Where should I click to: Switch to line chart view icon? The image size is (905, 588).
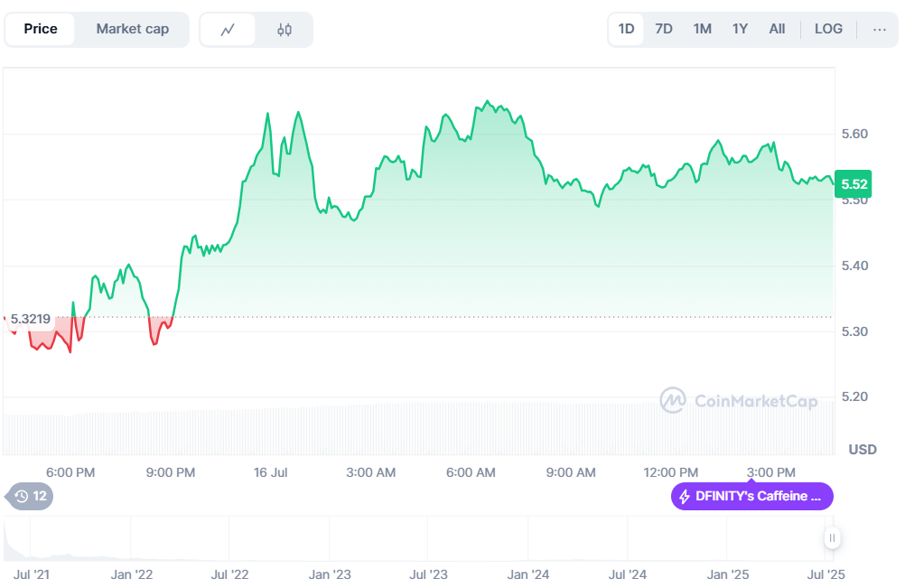coord(228,30)
